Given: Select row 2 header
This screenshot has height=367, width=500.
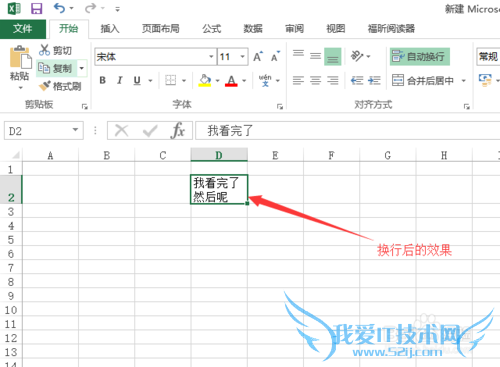Looking at the screenshot, I should [11, 189].
